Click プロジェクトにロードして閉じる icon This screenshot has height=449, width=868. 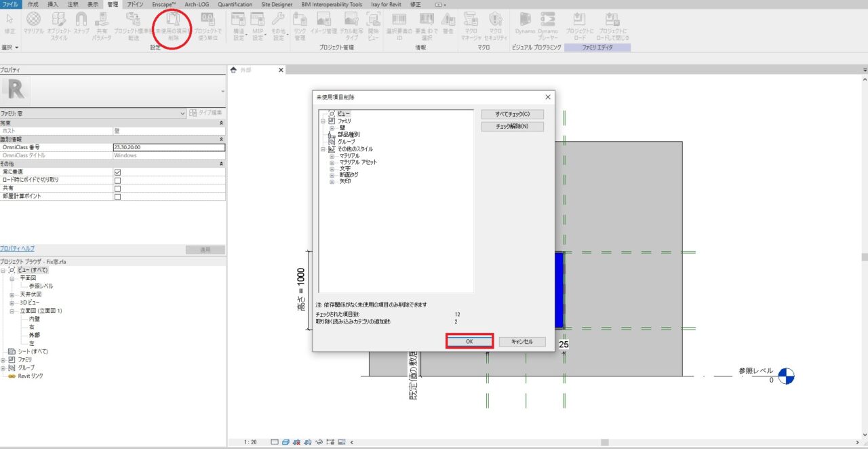click(x=612, y=19)
